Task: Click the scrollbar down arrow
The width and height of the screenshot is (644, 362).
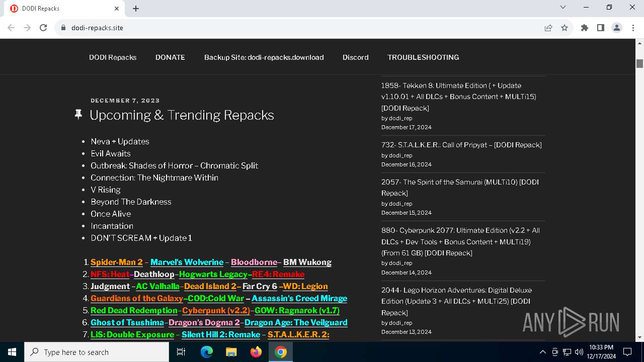Action: click(x=640, y=337)
